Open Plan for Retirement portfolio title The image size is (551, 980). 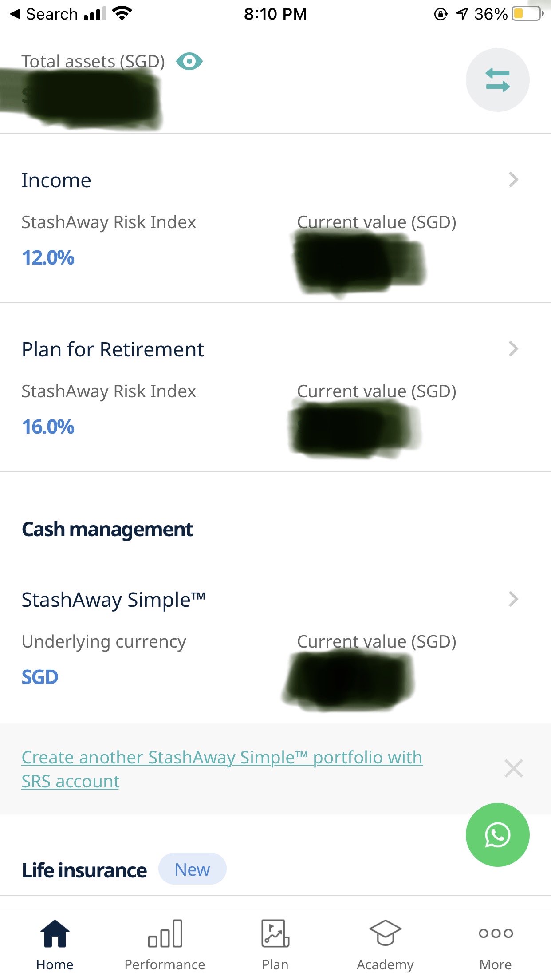click(113, 349)
